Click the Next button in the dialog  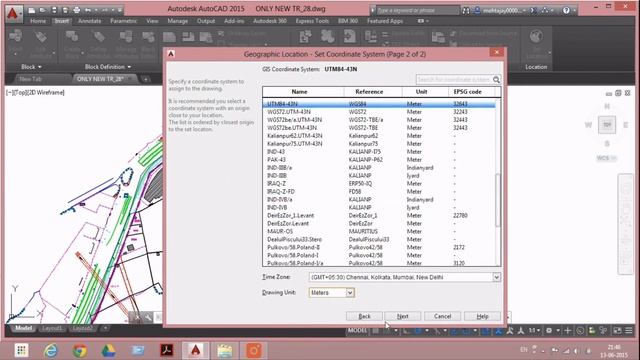coord(402,316)
